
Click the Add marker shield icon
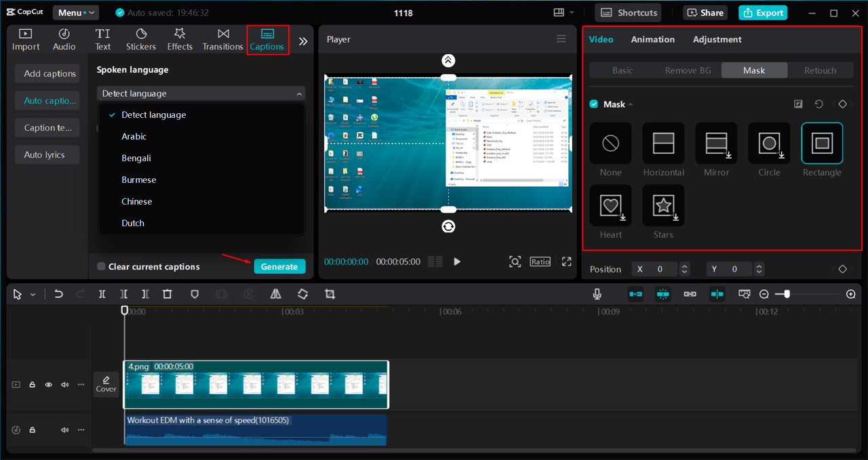[x=195, y=294]
